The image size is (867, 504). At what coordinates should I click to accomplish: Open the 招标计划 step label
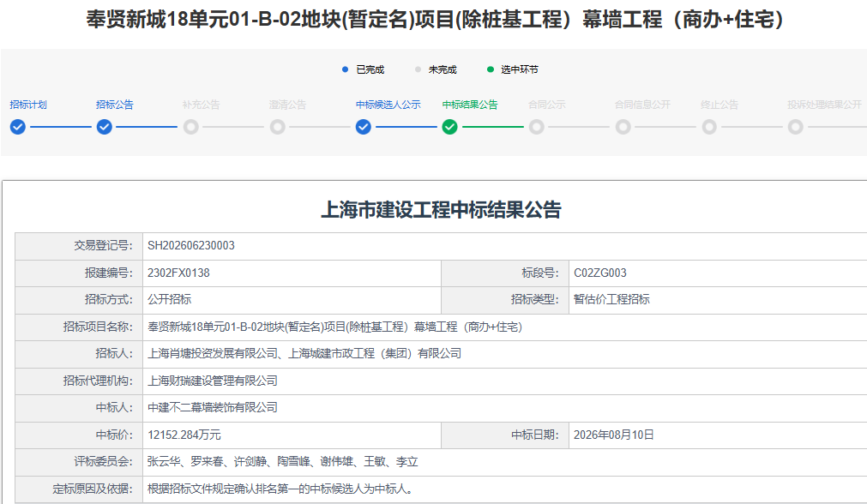tap(28, 105)
